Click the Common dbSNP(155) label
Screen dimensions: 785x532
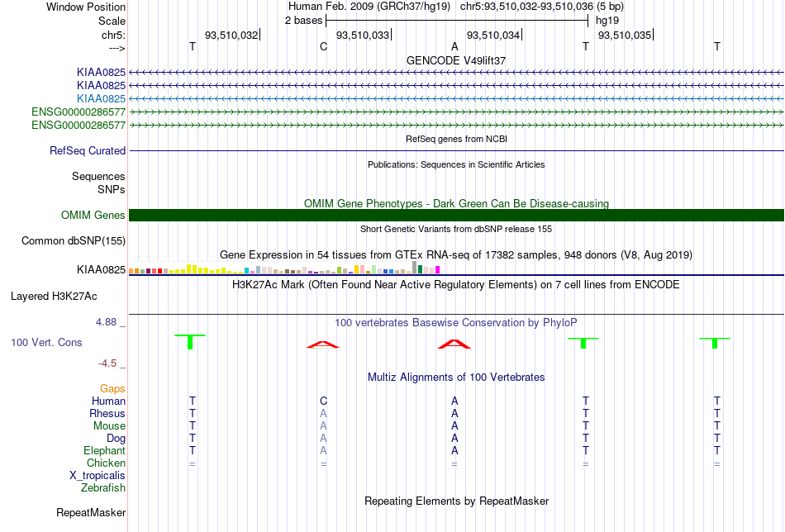(x=74, y=240)
